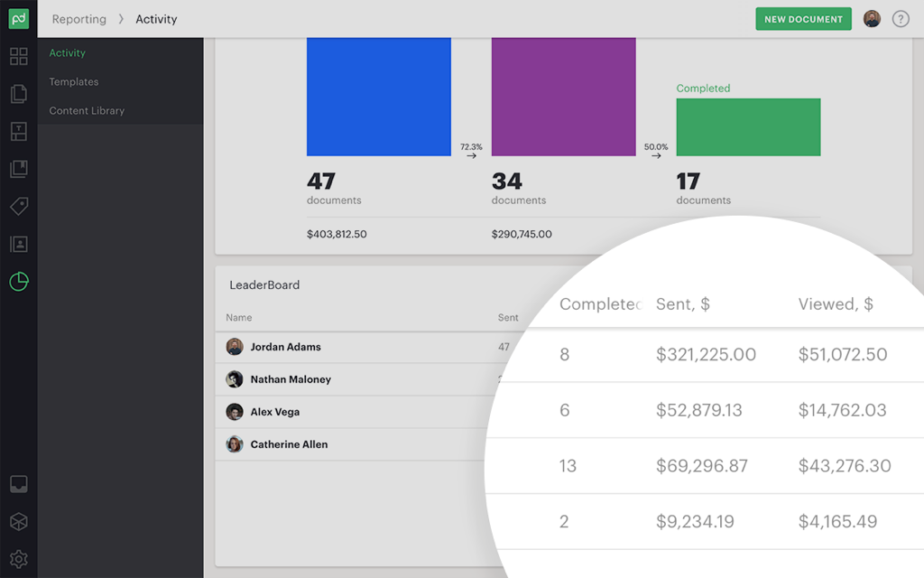Open Jordan Adams row name

(x=286, y=347)
